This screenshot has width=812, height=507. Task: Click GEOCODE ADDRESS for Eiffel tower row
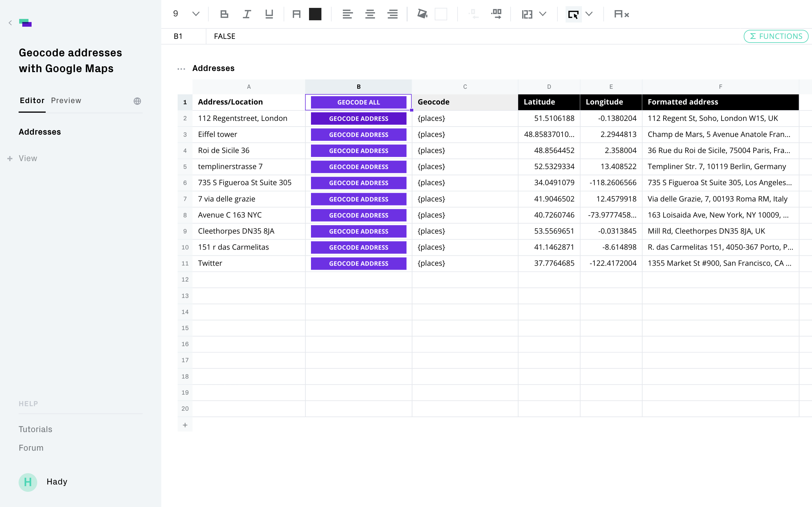tap(358, 134)
